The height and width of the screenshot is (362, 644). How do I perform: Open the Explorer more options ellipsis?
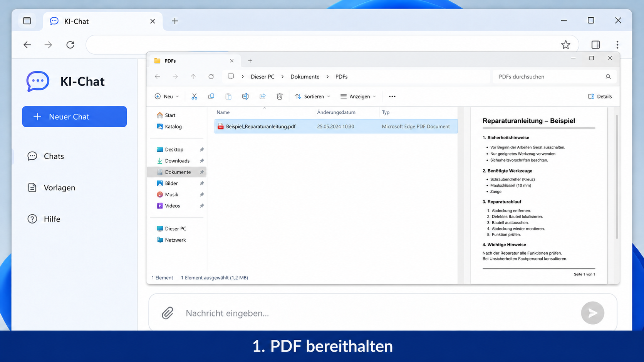392,97
